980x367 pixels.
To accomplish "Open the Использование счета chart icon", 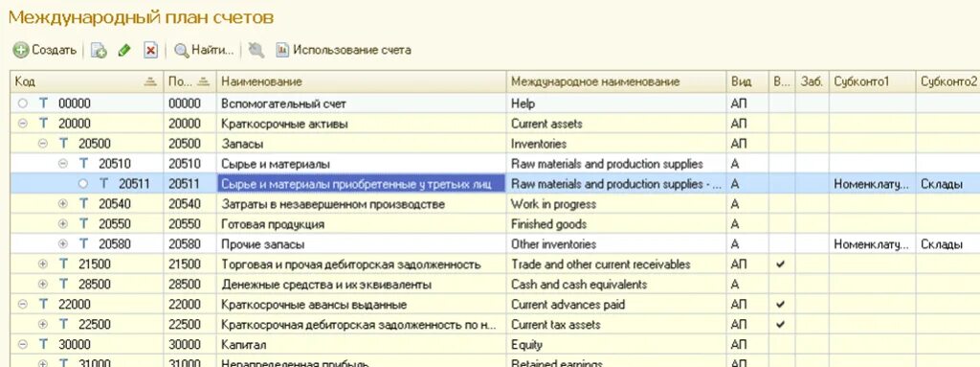I will (x=282, y=50).
